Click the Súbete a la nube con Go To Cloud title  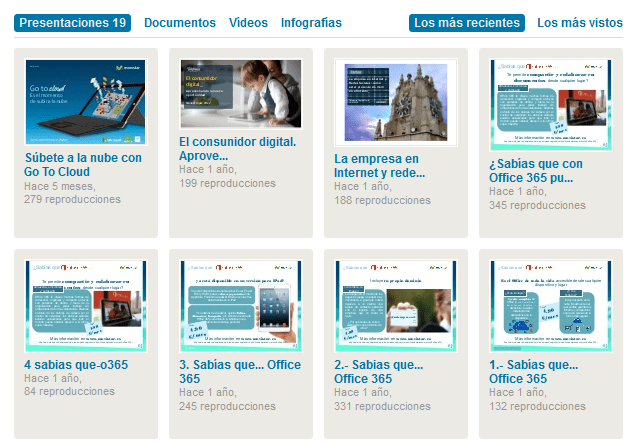[83, 164]
